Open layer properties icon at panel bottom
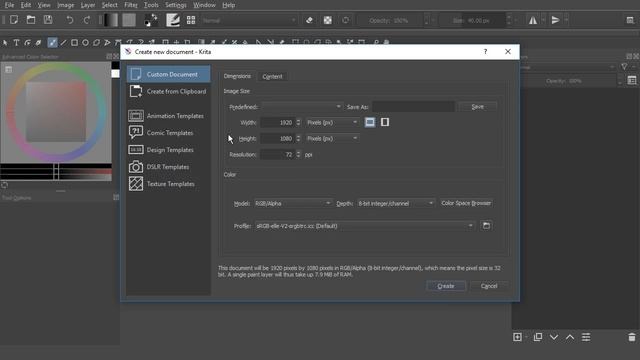The image size is (640, 360). [586, 337]
